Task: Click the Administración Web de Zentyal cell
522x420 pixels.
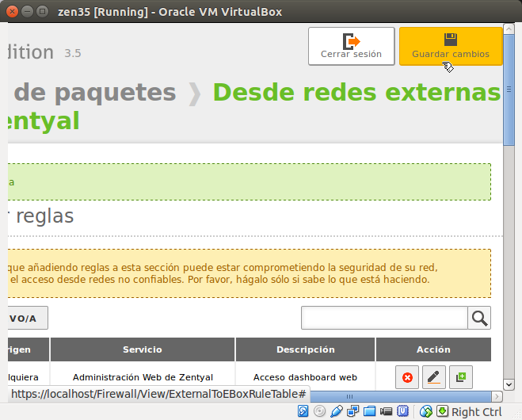Action: (x=143, y=377)
